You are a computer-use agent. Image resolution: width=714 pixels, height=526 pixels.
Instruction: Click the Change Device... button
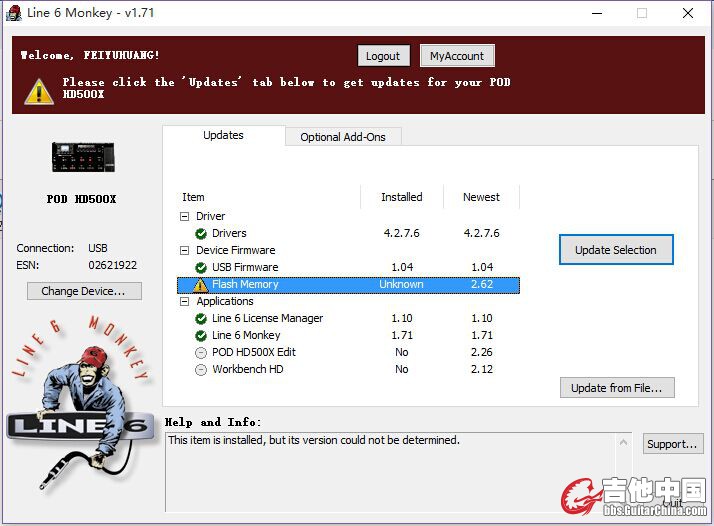click(84, 291)
